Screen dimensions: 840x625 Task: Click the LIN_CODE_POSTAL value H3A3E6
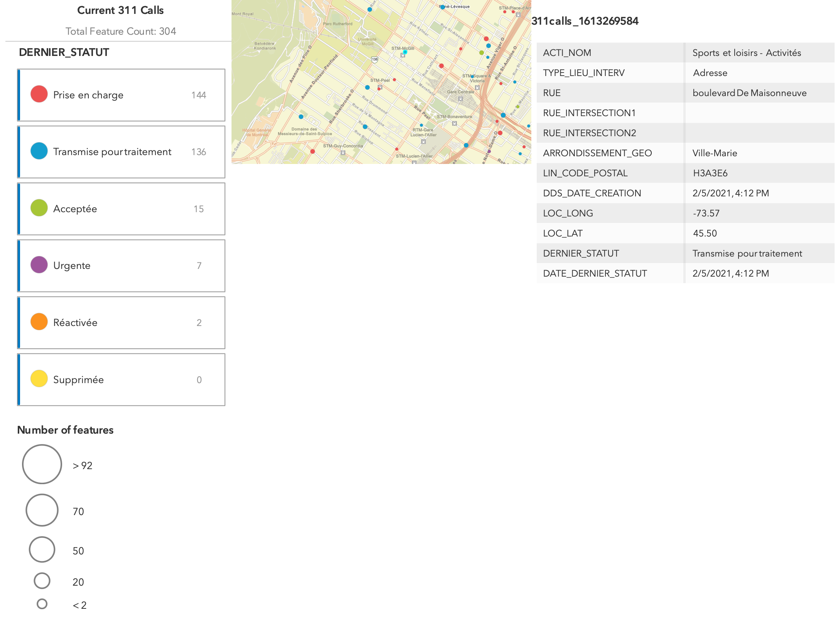tap(710, 173)
